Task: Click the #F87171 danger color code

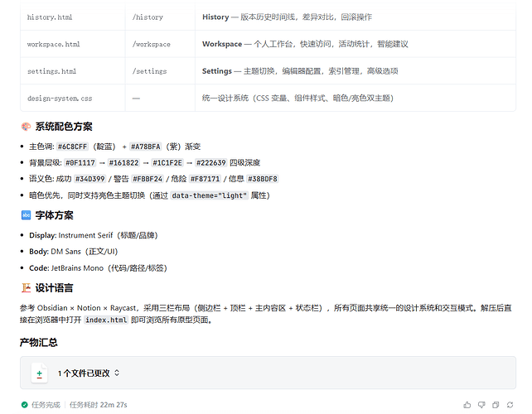Action: point(205,179)
